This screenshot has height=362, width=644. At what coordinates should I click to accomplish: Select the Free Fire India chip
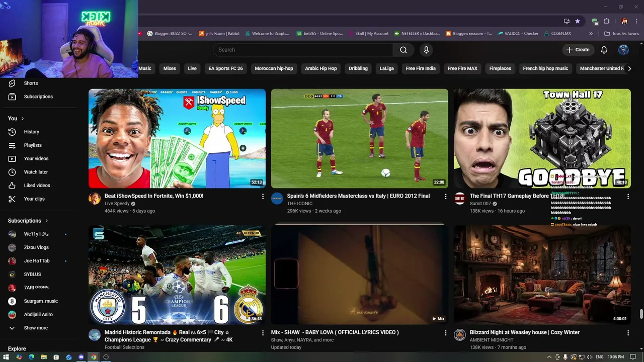(x=421, y=68)
